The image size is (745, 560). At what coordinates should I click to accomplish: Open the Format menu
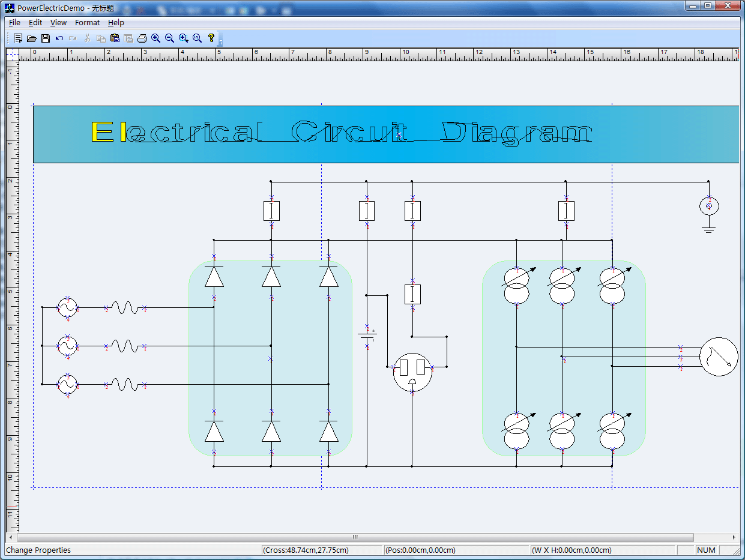(x=87, y=22)
